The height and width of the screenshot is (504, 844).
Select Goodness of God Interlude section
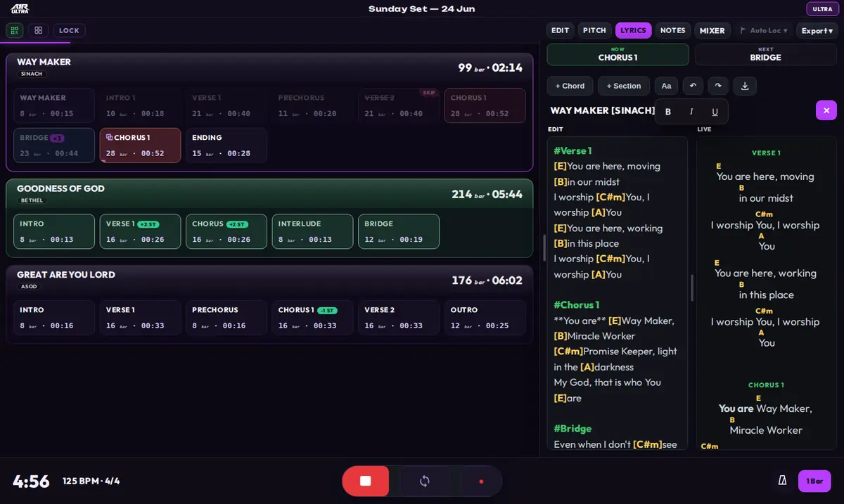[x=312, y=231]
